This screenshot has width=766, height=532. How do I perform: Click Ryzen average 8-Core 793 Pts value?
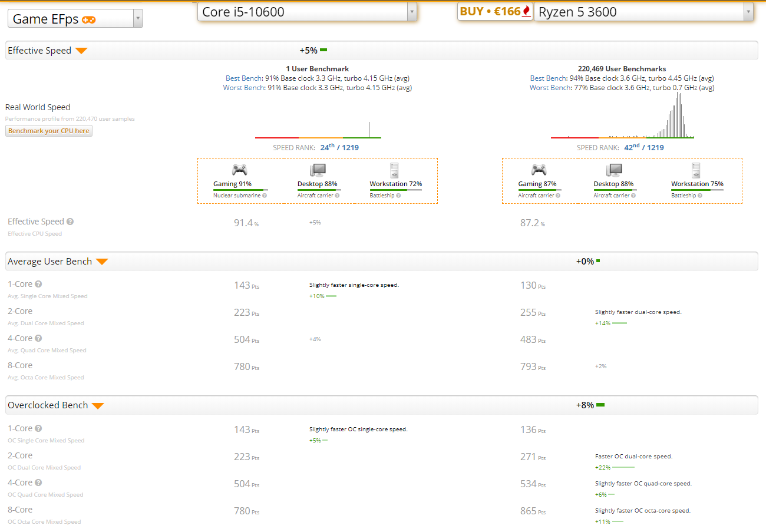(x=533, y=367)
